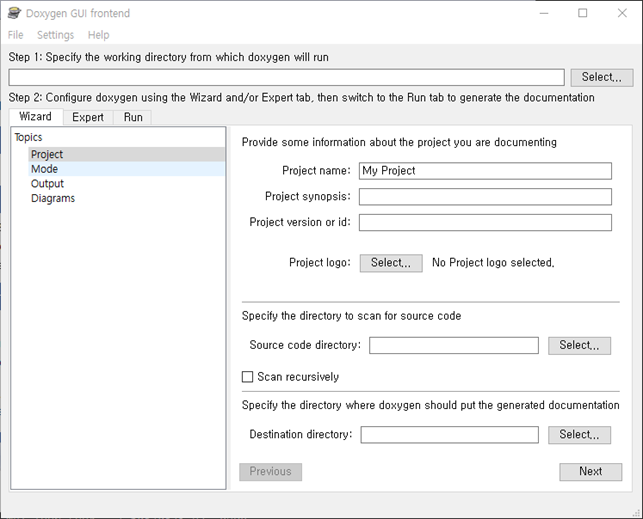The image size is (643, 519).
Task: Click the Topics header in tree
Action: [x=28, y=137]
